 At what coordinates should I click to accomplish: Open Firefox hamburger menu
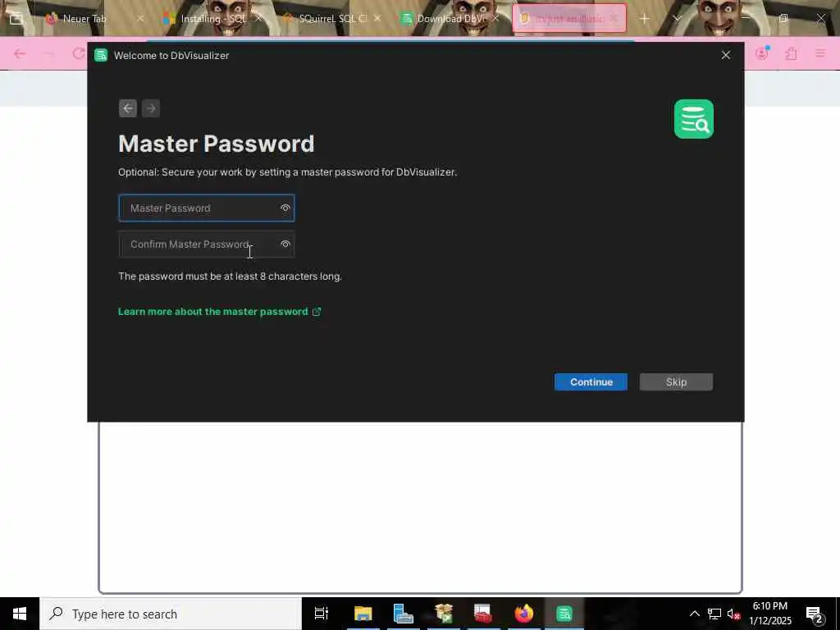[820, 53]
